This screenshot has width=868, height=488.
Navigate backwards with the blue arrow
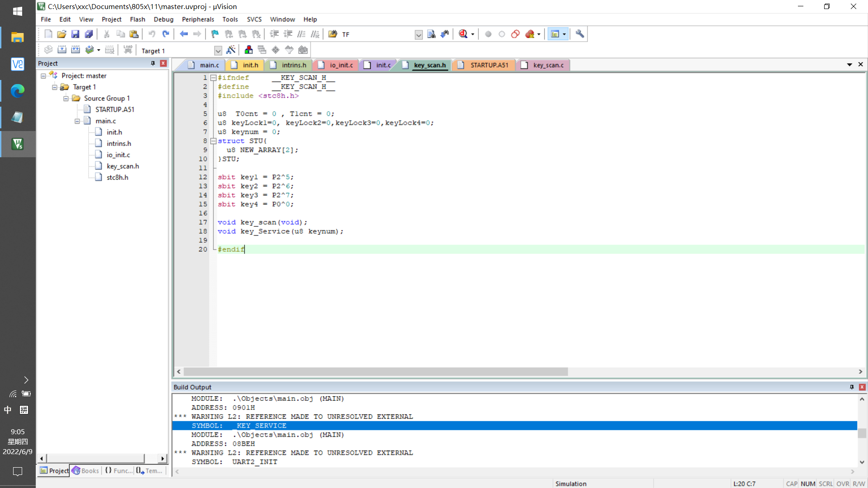(x=184, y=34)
